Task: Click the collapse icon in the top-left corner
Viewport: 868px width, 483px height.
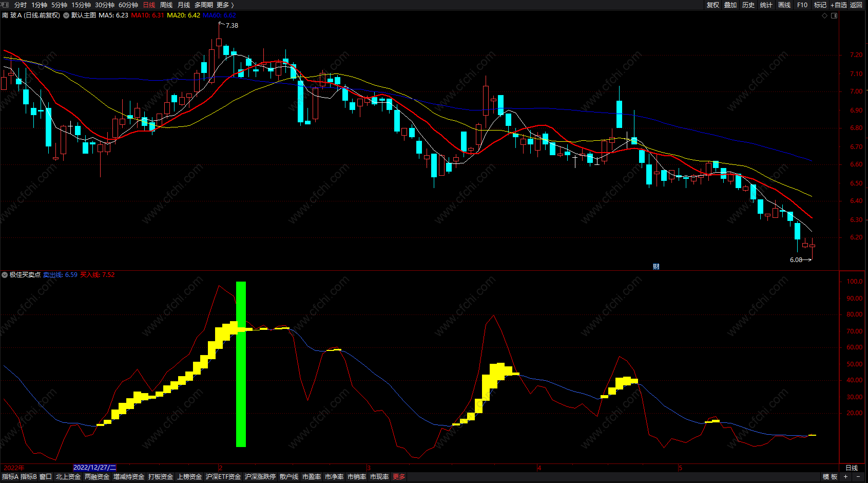Action: point(5,5)
